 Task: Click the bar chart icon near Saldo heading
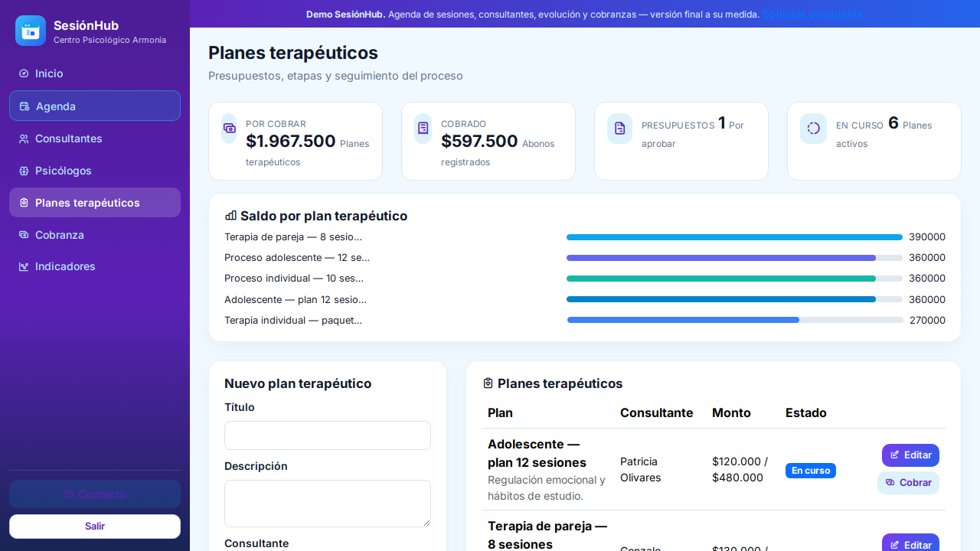230,216
